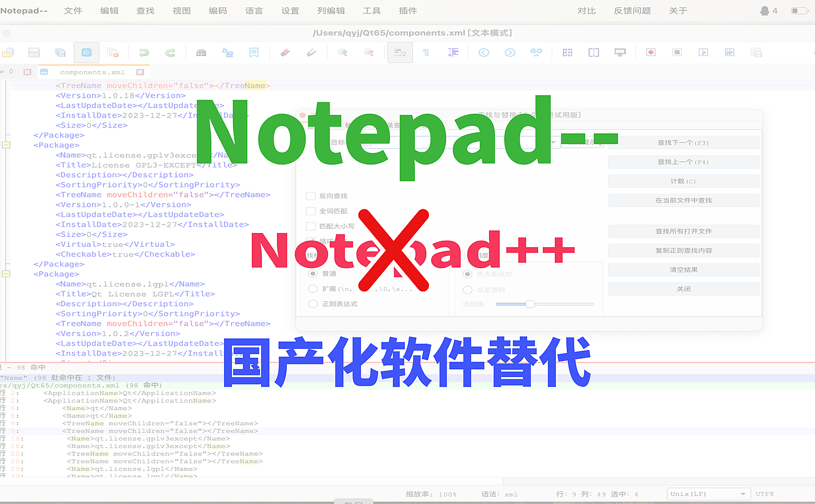The image size is (815, 504).
Task: Undo with the green left arrow icon
Action: [x=144, y=52]
